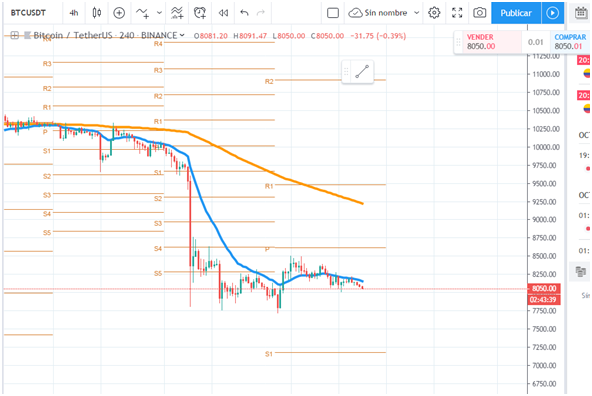Take a chart snapshot with camera icon
Screen dimensions: 592x396
479,13
